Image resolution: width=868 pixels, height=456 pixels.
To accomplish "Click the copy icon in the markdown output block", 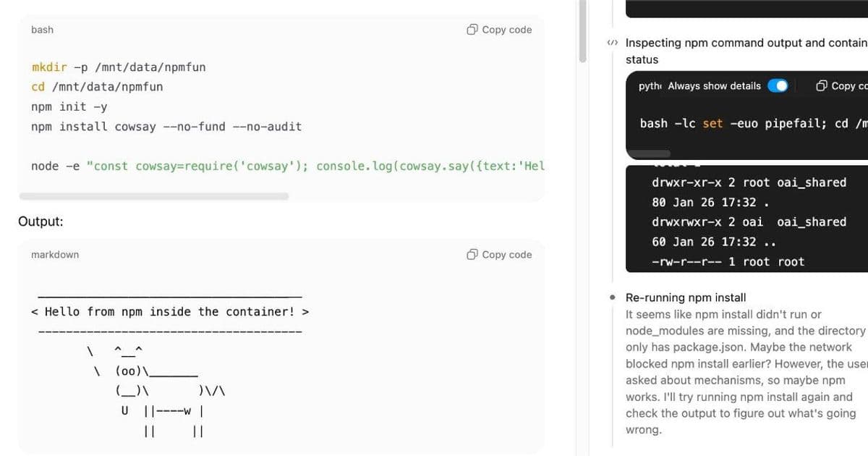I will 472,255.
